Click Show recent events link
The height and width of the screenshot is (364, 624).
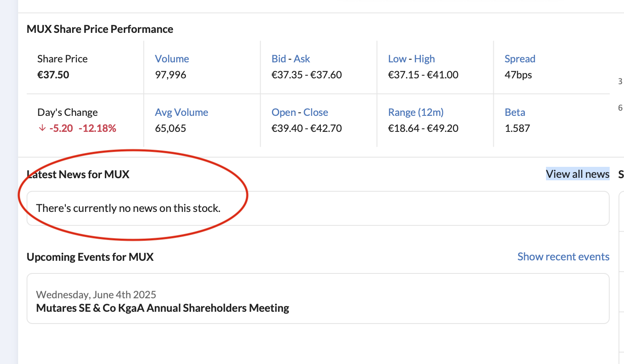(563, 257)
